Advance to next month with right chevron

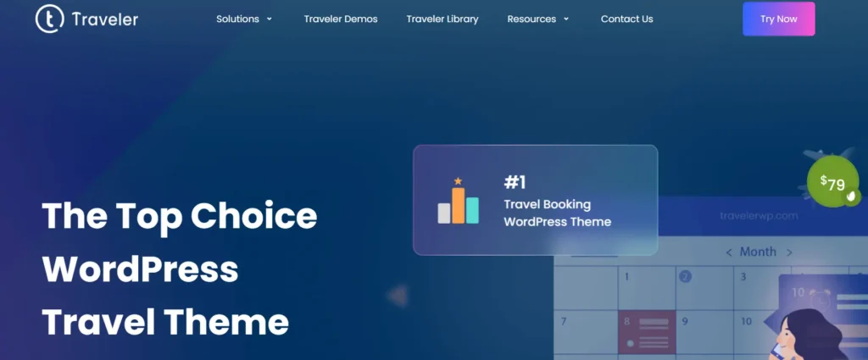point(789,252)
